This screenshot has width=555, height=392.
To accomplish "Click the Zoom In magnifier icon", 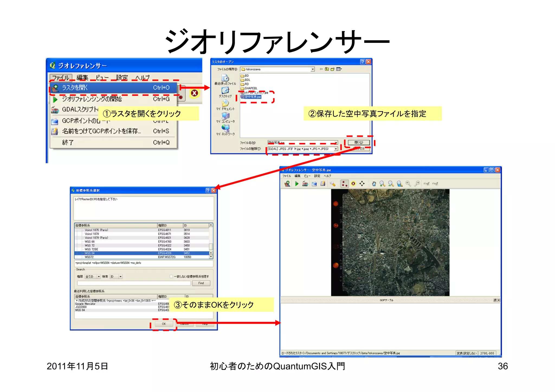I will [382, 184].
